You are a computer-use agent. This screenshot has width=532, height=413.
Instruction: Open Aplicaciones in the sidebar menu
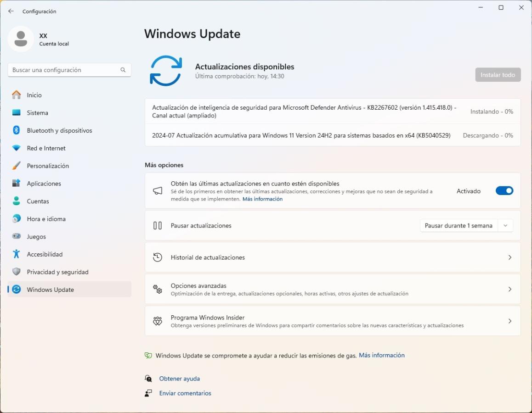click(44, 184)
